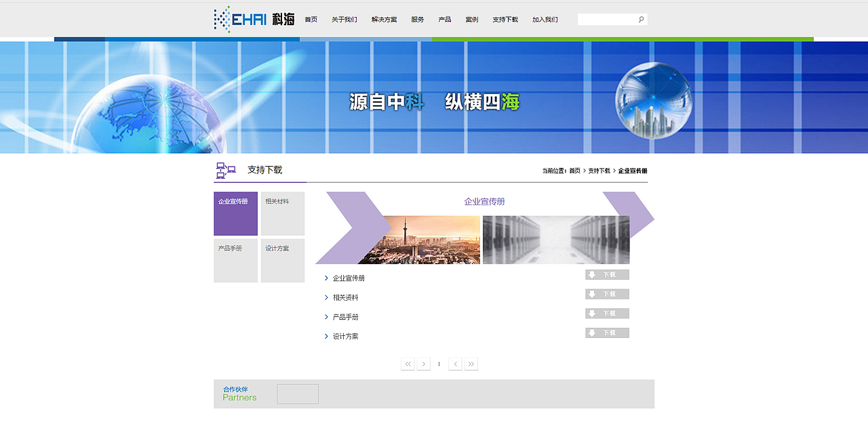Download the 产品手册 file
This screenshot has height=422, width=868.
(607, 314)
